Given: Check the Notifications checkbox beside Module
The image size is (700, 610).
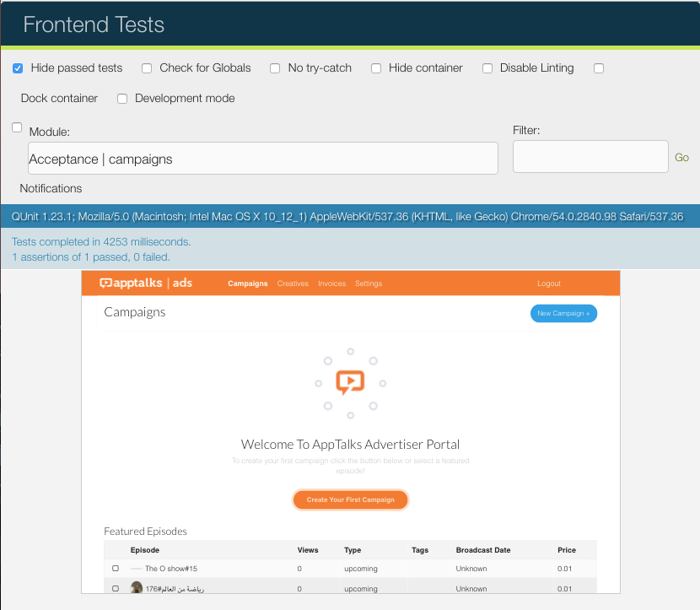Looking at the screenshot, I should coord(17,127).
